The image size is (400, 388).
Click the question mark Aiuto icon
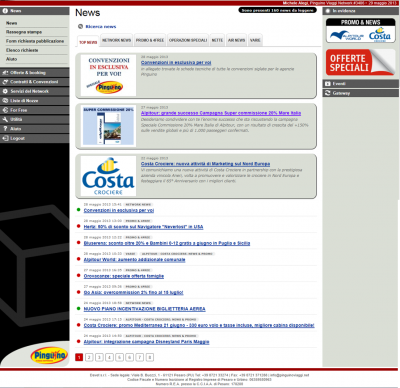click(5, 129)
